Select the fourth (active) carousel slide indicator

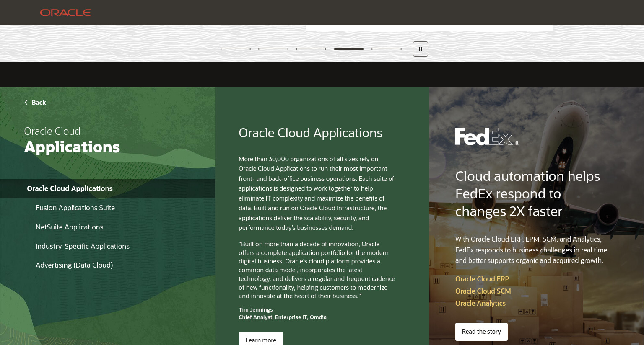tap(349, 49)
